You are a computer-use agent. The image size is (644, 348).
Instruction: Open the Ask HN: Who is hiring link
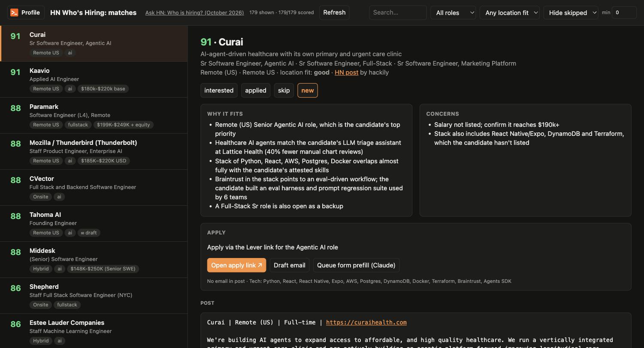[x=194, y=12]
